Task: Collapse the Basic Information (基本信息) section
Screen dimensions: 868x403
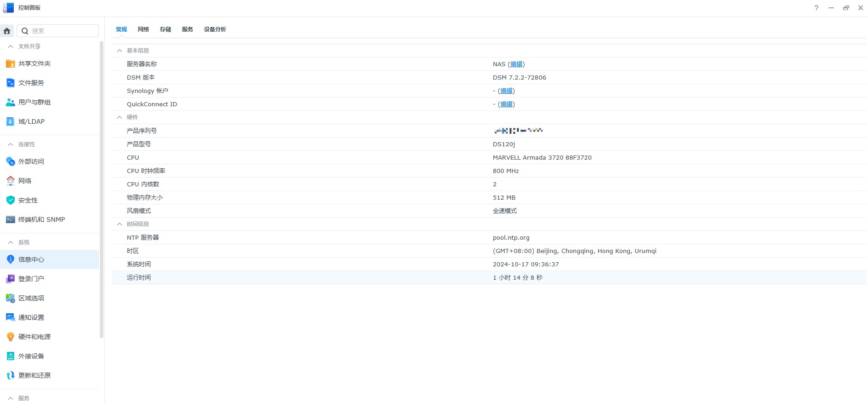Action: point(120,51)
